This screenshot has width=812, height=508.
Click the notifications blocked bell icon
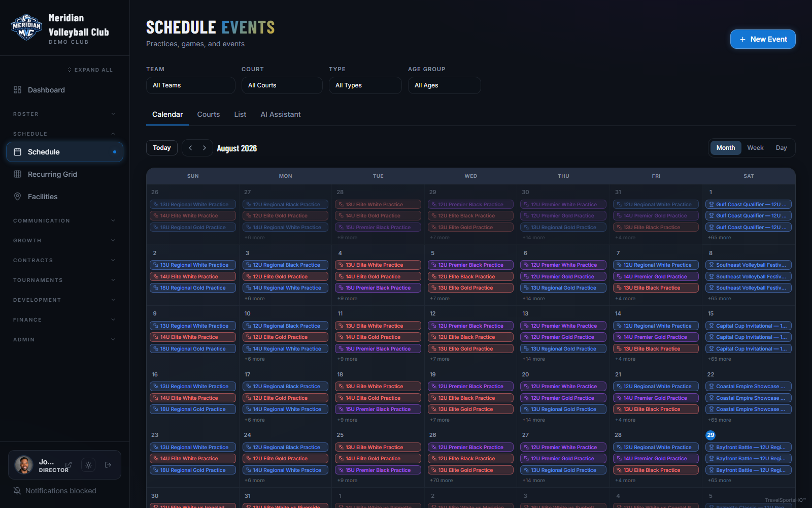point(17,491)
